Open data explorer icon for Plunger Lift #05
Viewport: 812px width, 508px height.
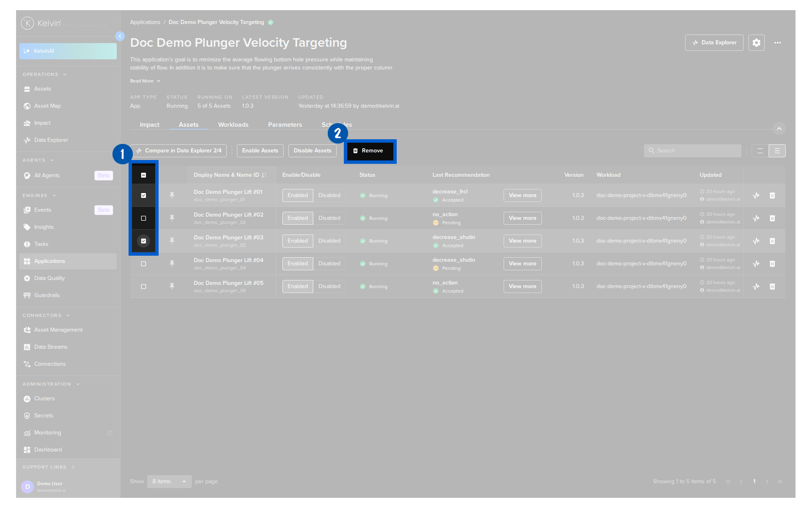(x=756, y=287)
